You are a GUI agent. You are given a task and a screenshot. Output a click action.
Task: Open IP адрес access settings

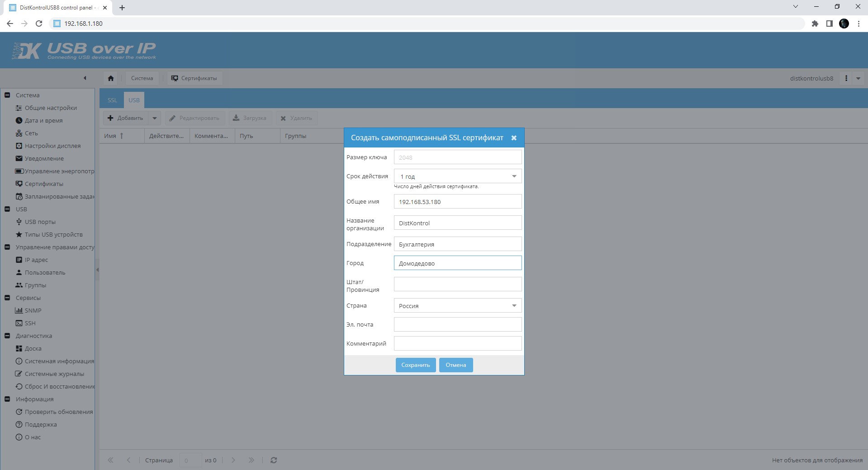[x=36, y=260]
